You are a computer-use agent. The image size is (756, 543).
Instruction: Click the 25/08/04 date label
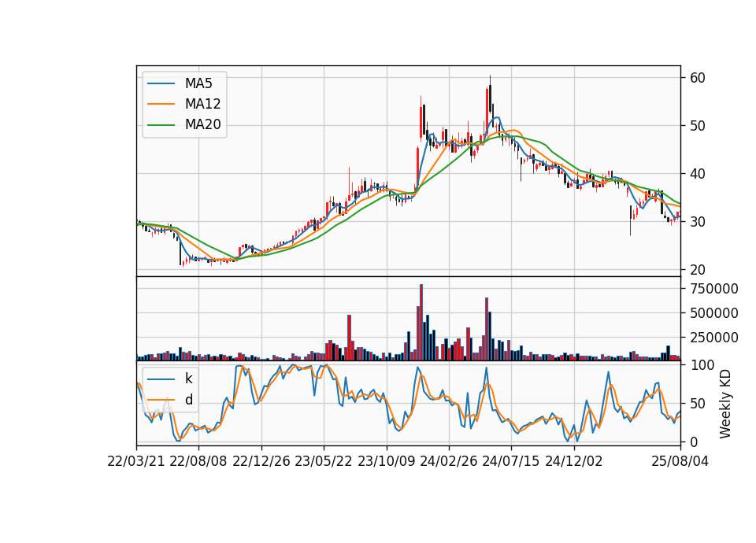pyautogui.click(x=680, y=461)
